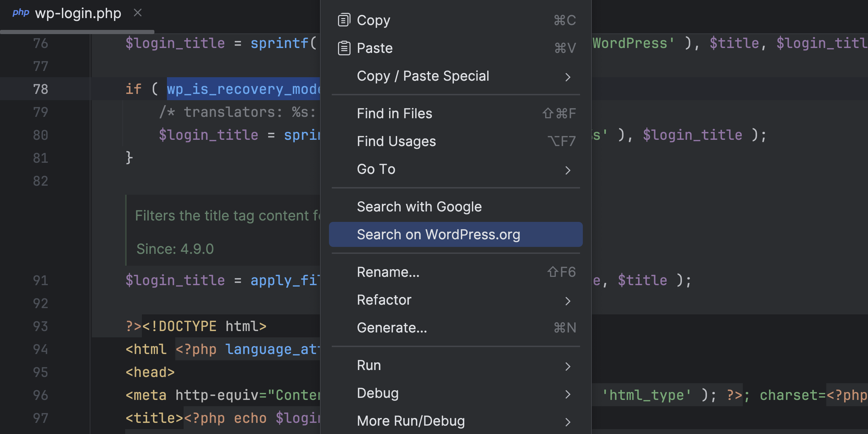The width and height of the screenshot is (868, 434).
Task: Close the wp-login.php tab
Action: click(x=138, y=13)
